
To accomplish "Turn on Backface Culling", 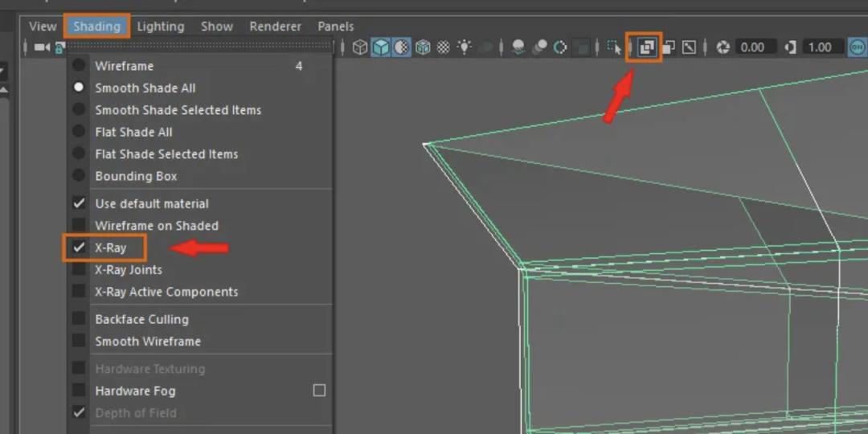I will 79,319.
